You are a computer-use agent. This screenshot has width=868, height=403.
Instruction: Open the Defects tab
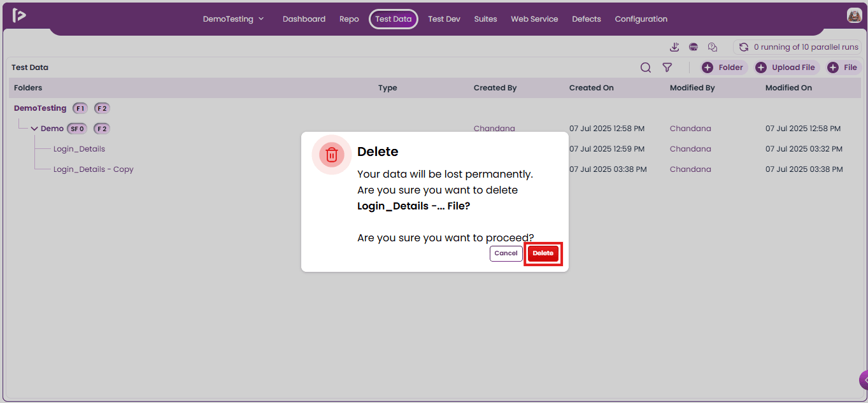click(587, 19)
